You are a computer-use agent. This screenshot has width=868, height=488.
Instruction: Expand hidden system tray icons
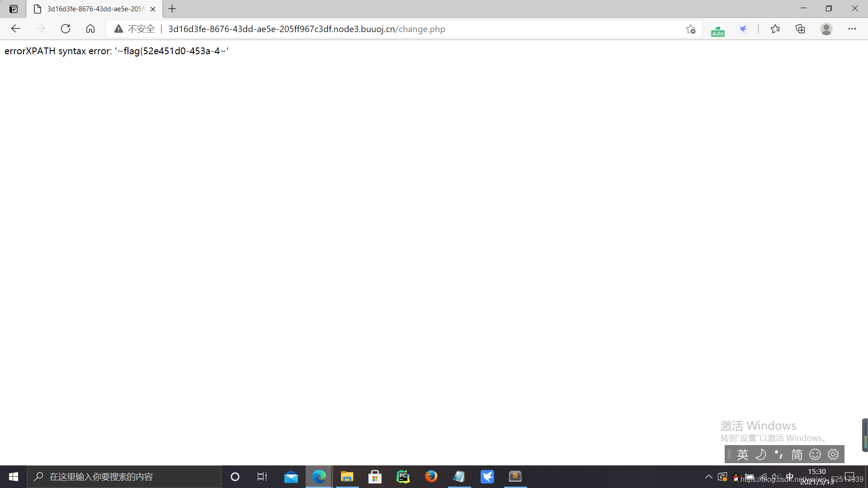tap(708, 477)
